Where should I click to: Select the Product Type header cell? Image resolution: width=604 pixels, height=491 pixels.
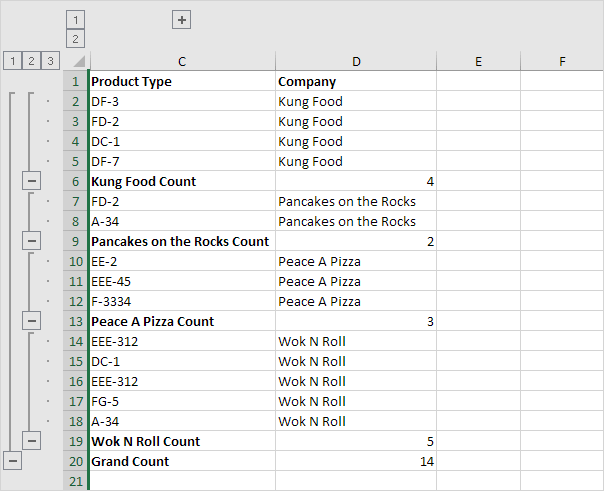(181, 81)
